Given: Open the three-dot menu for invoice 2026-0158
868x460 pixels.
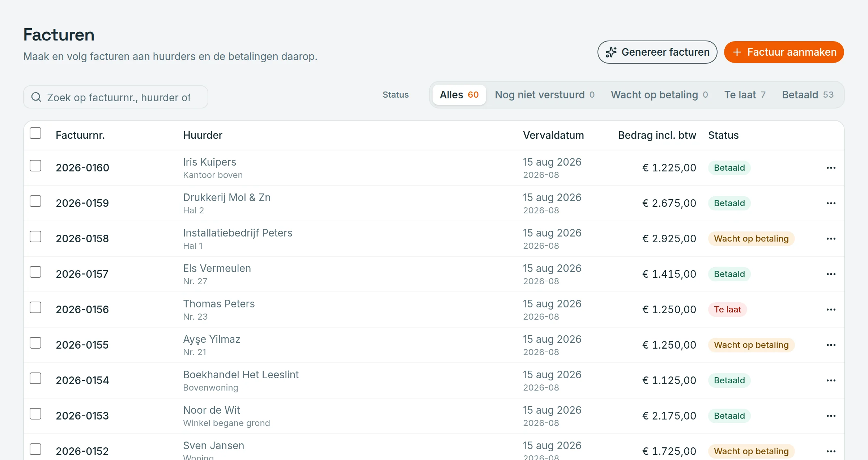Looking at the screenshot, I should 831,239.
